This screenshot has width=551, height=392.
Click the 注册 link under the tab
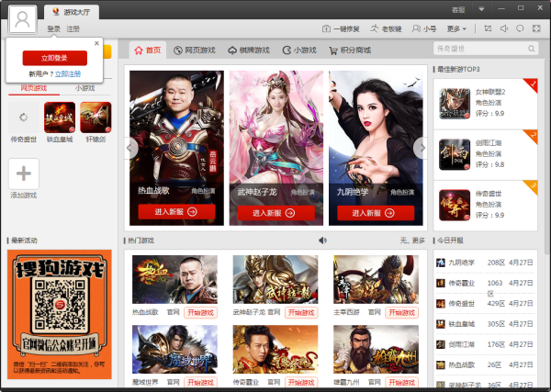(x=73, y=28)
